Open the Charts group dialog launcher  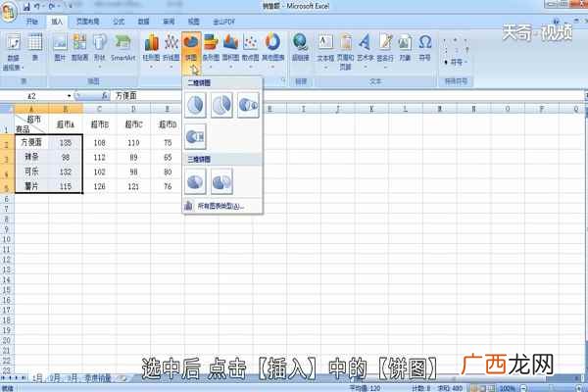283,80
